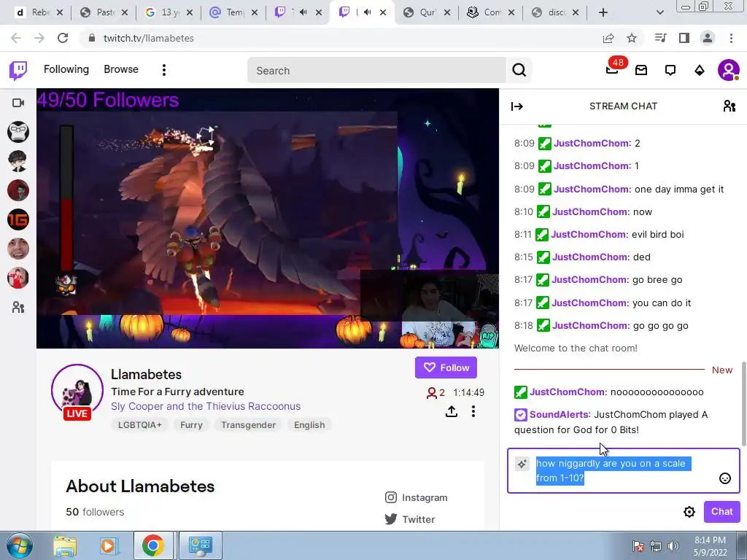Collapse stream chat with the arrow icon
The height and width of the screenshot is (560, 747).
tap(517, 106)
